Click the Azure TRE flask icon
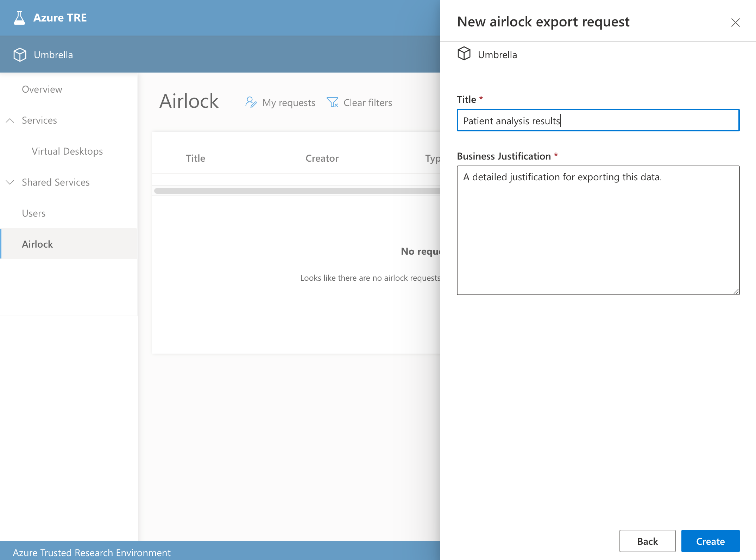 click(x=19, y=18)
